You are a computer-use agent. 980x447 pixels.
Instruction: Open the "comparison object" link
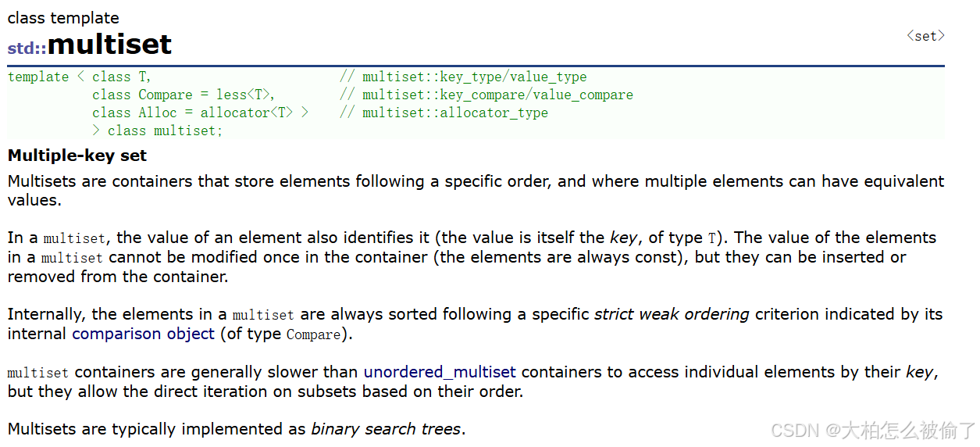click(143, 334)
